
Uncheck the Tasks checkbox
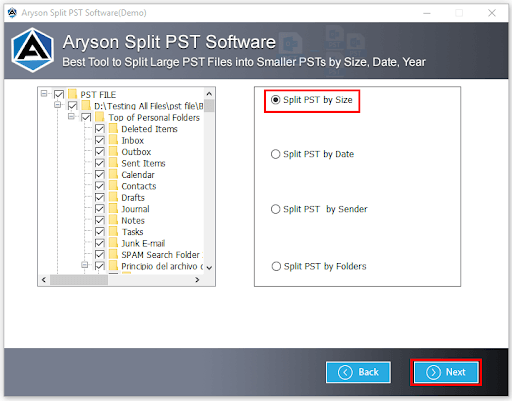pos(100,232)
